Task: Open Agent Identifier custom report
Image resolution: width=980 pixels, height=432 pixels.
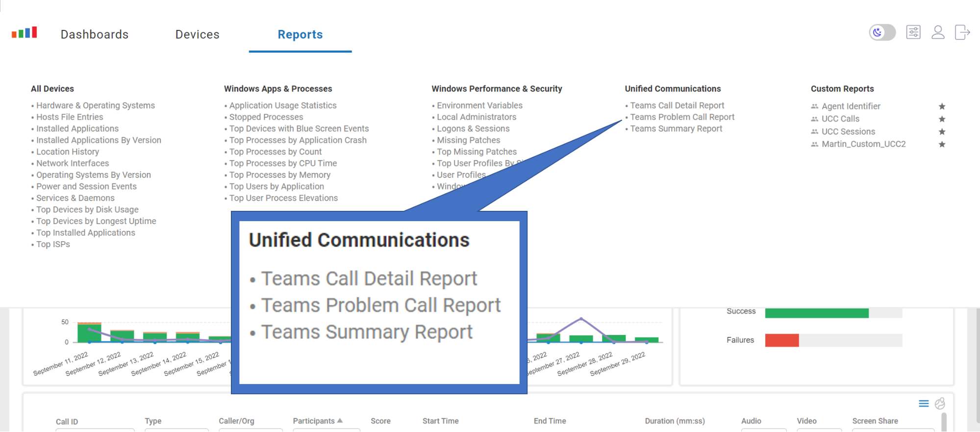Action: point(851,106)
